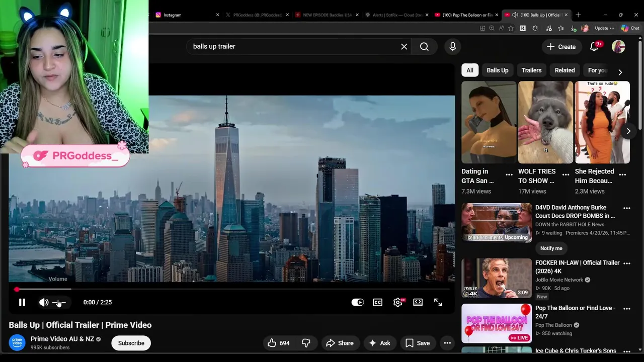Open the D4VD Court Docs video title

coord(575,212)
